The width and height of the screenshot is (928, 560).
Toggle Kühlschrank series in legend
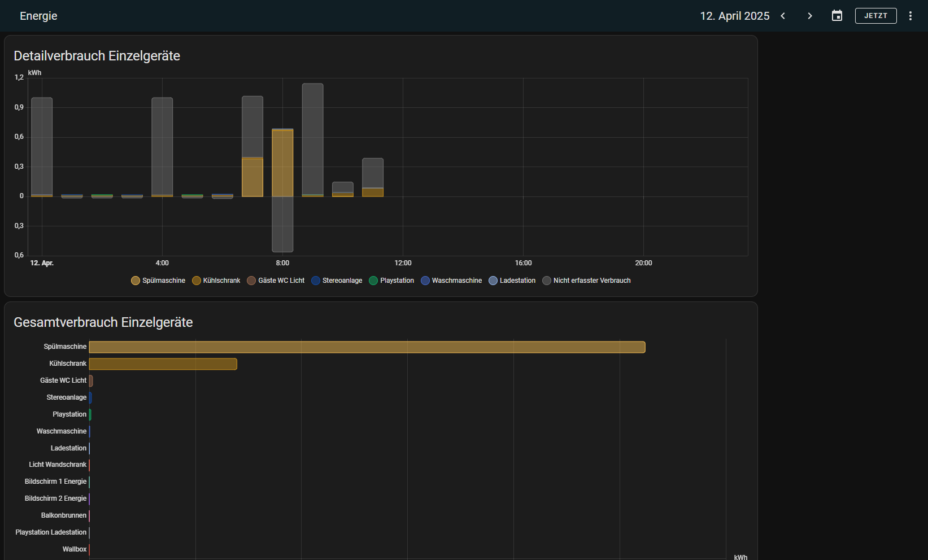[x=216, y=281]
